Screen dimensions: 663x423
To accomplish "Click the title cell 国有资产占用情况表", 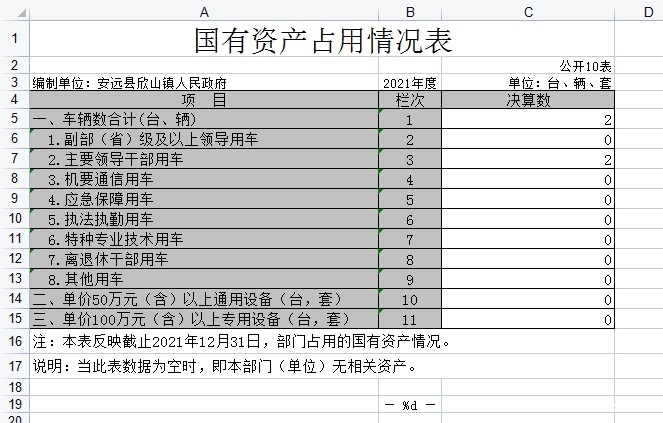I will tap(322, 40).
